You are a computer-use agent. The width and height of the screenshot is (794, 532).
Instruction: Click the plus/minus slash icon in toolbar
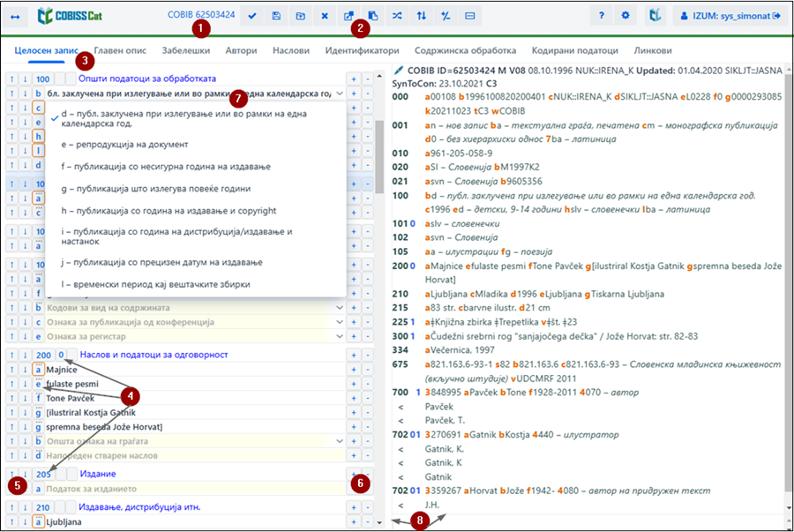[446, 16]
